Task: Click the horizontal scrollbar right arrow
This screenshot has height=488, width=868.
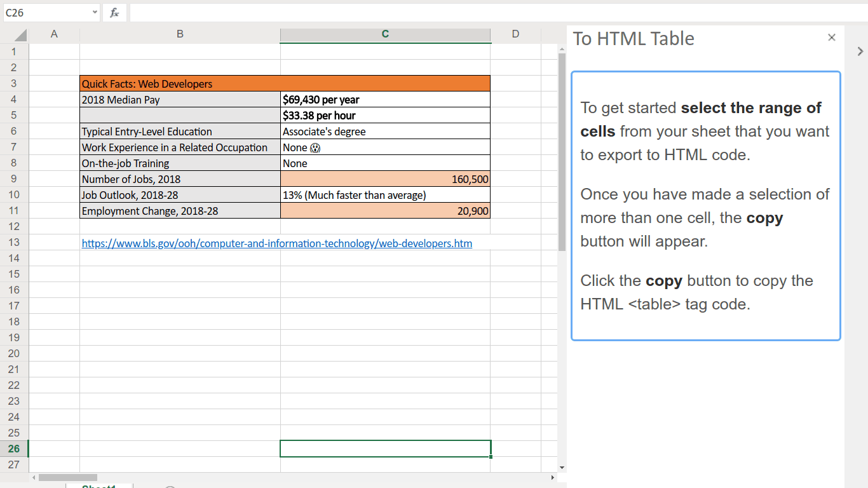Action: (552, 477)
